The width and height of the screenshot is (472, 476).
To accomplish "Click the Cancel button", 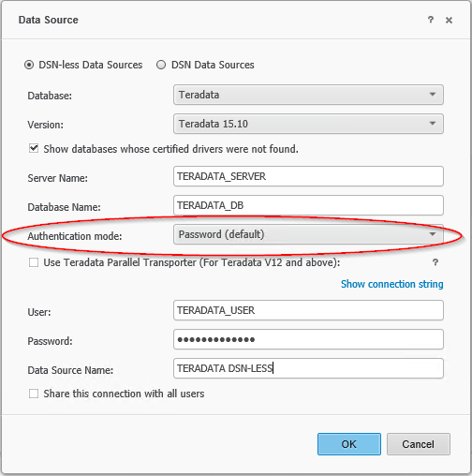I will (x=419, y=444).
